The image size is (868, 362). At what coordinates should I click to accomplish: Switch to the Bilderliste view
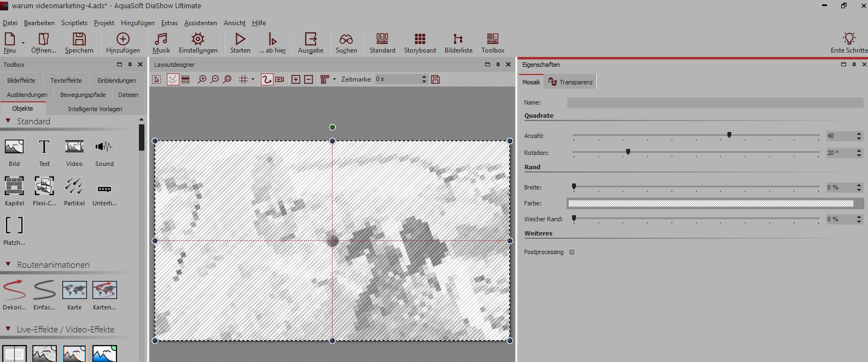(458, 39)
